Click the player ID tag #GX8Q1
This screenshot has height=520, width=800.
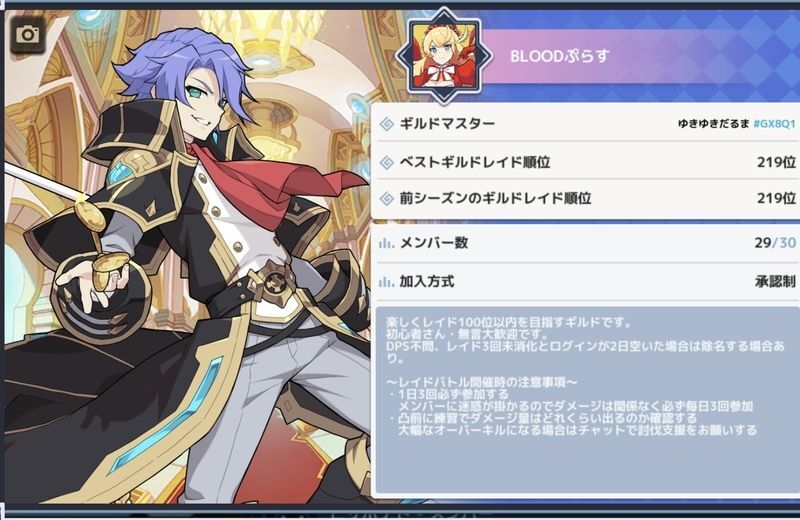(774, 123)
